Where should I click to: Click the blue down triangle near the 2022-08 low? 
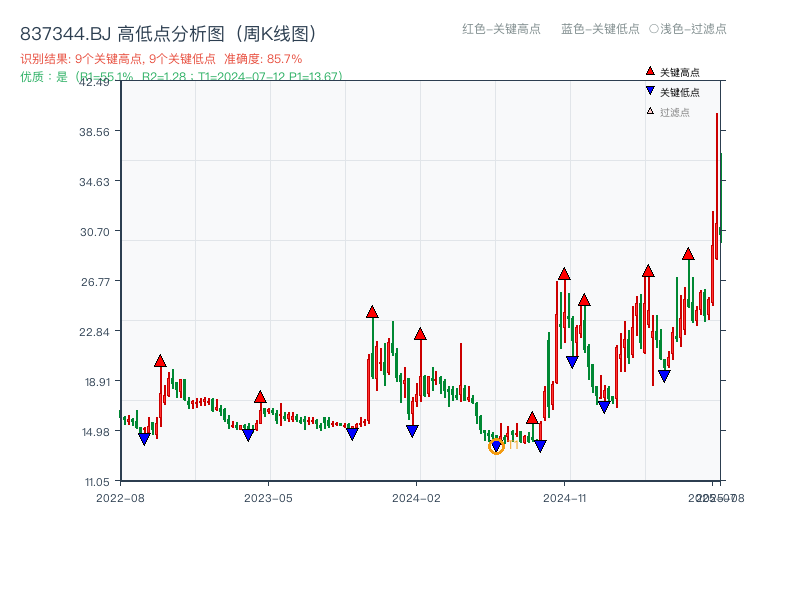144,437
